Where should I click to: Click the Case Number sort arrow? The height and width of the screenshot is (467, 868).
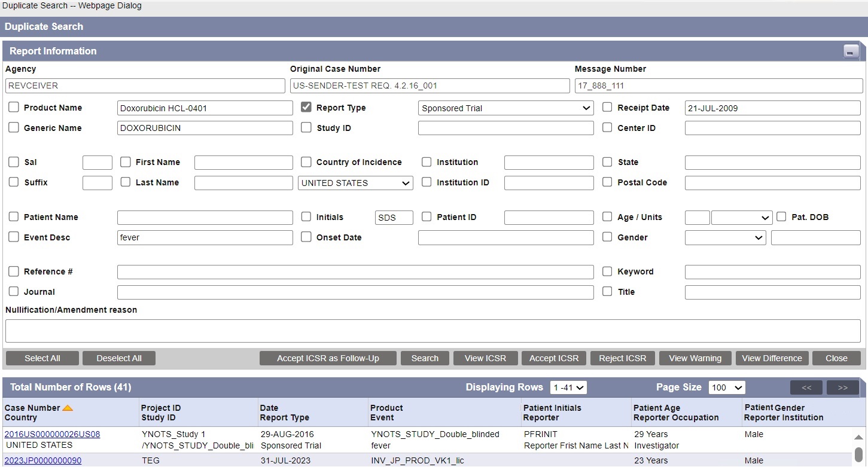point(68,408)
